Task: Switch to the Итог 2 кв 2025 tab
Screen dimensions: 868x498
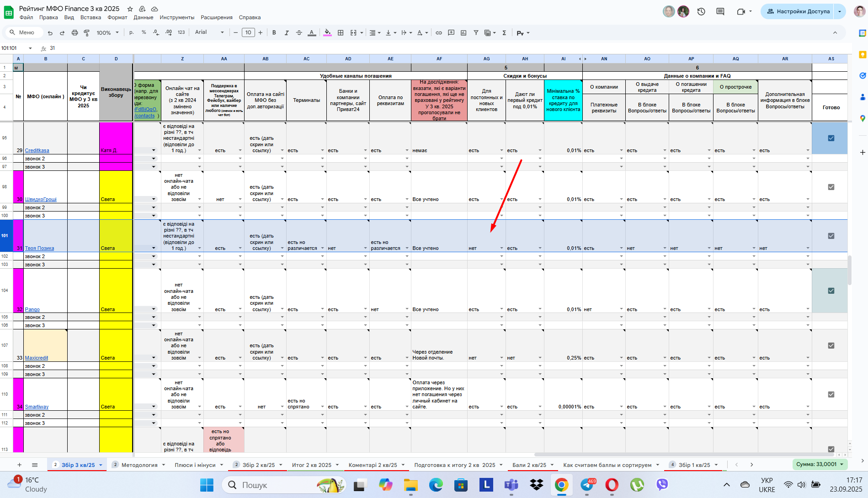Action: [312, 465]
